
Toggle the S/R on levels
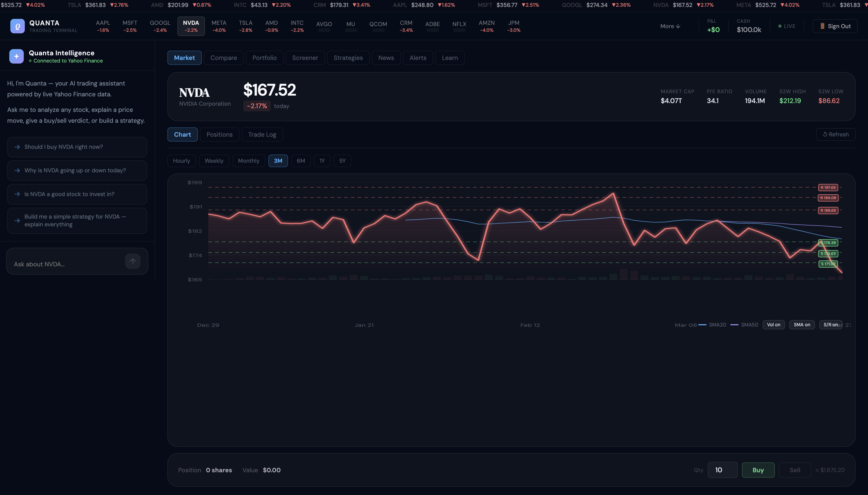[830, 325]
